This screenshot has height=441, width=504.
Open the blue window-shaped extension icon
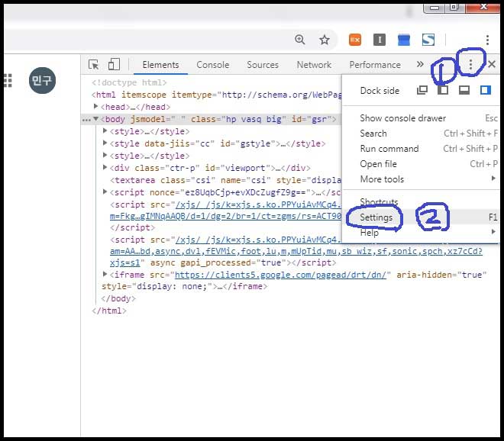click(x=404, y=40)
